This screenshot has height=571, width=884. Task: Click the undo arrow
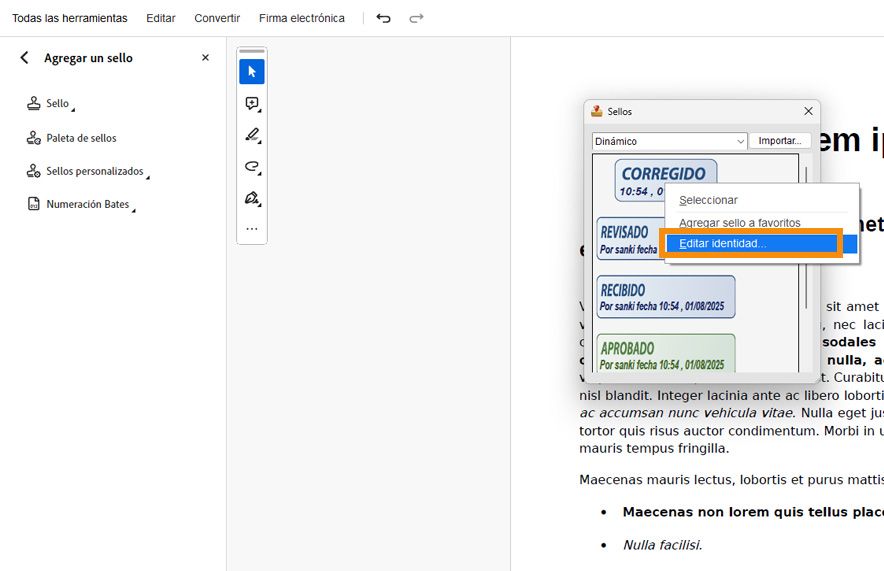coord(383,18)
